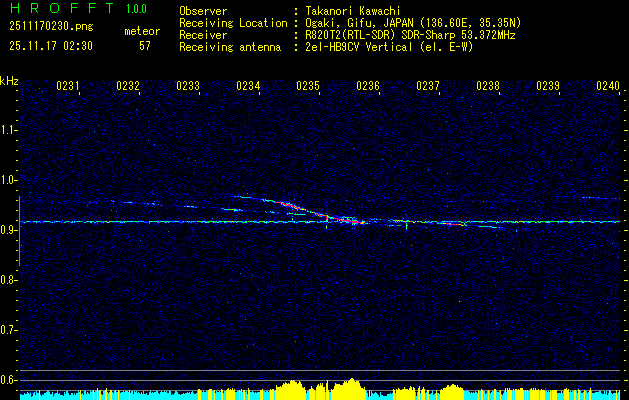Click the 0231 time marker

[69, 87]
